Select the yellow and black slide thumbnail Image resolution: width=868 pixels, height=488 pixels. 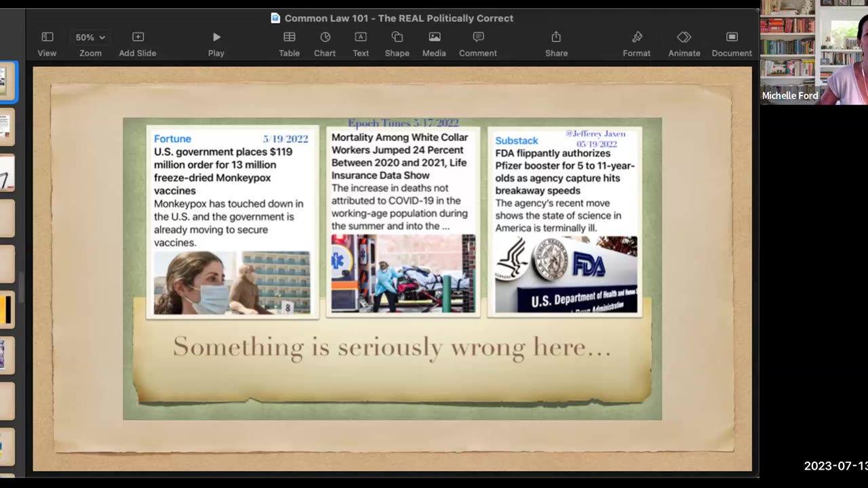[7, 310]
